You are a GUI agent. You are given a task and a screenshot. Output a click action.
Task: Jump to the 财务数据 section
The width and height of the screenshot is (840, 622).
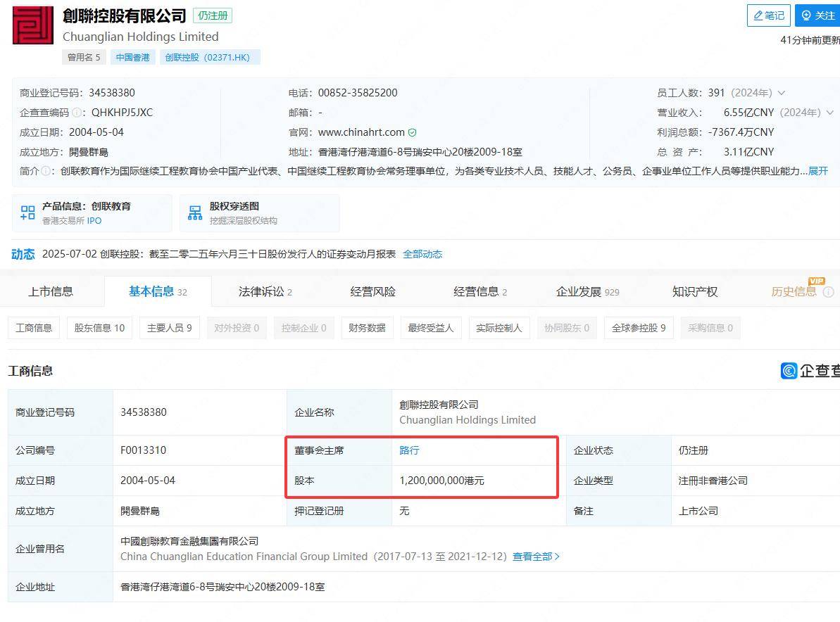pos(367,328)
